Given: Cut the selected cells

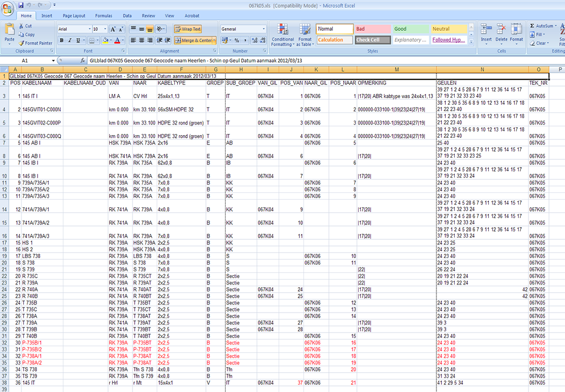Looking at the screenshot, I should coord(25,26).
